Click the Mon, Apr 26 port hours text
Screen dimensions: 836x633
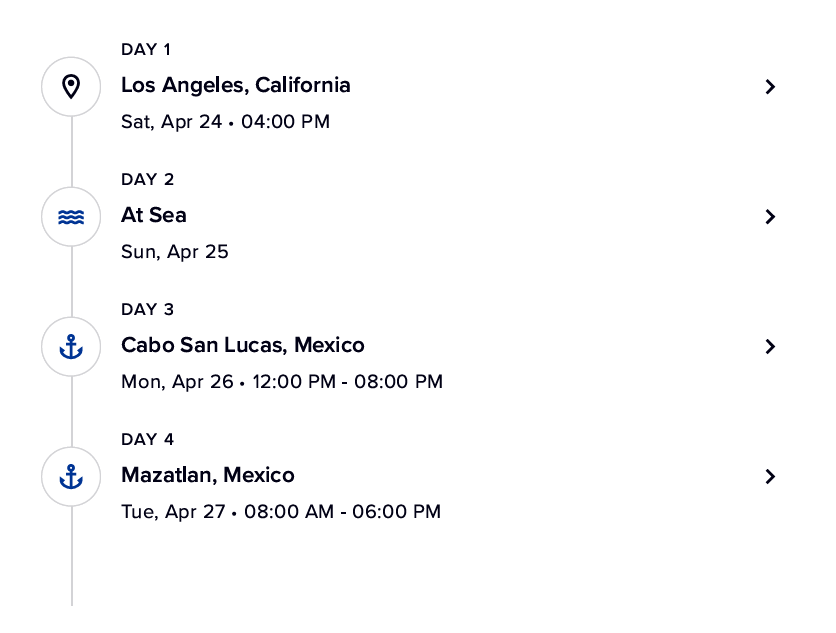tap(282, 382)
